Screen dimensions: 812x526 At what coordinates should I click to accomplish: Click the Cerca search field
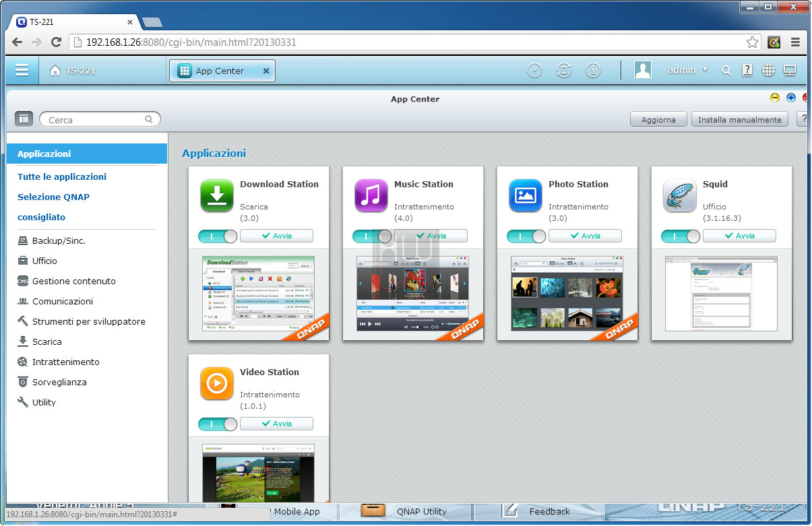(100, 119)
